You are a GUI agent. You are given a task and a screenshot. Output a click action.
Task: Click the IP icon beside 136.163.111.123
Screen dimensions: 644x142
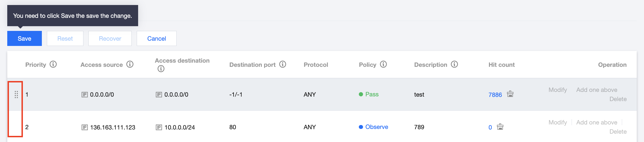(x=85, y=127)
